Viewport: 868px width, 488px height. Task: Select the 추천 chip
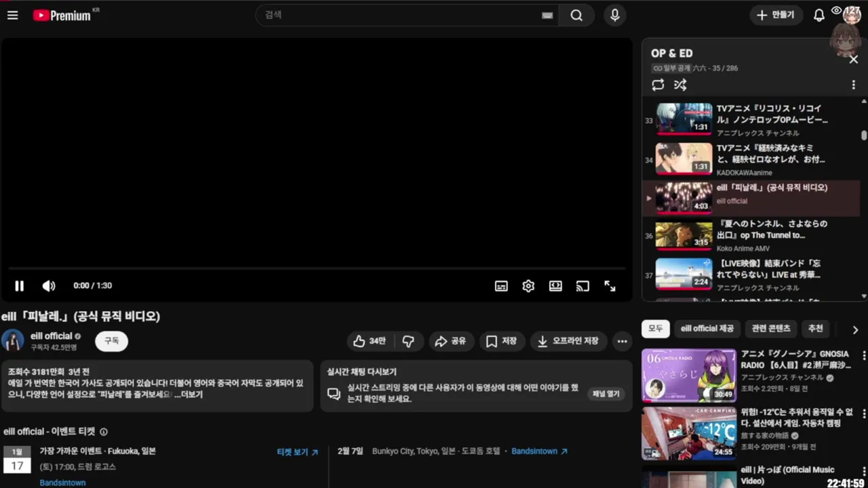coord(815,329)
